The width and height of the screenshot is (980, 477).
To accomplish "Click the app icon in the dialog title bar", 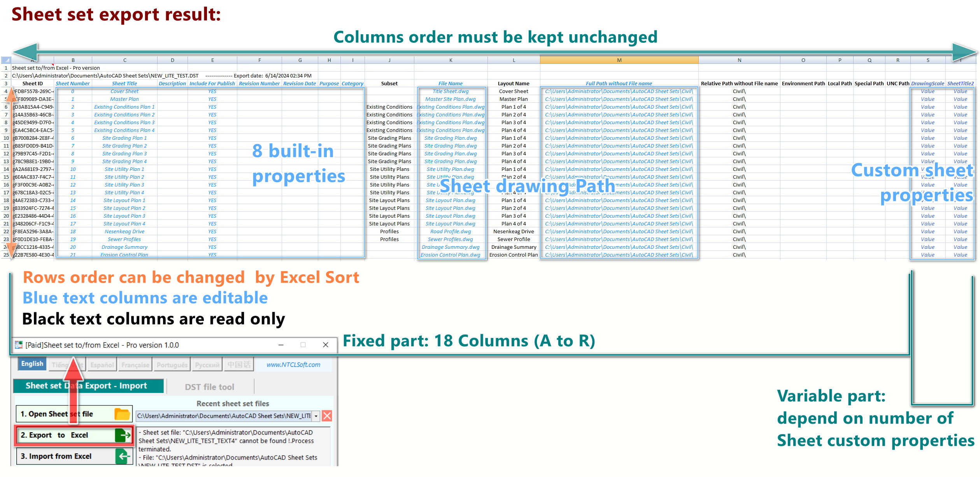I will pyautogui.click(x=19, y=345).
